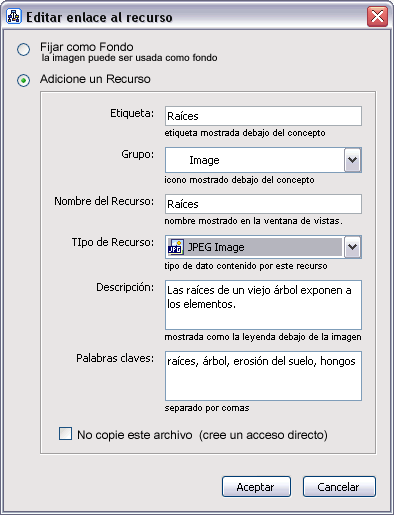The image size is (394, 515).
Task: Expand the Tipo de Recurso dropdown arrow
Action: [352, 247]
